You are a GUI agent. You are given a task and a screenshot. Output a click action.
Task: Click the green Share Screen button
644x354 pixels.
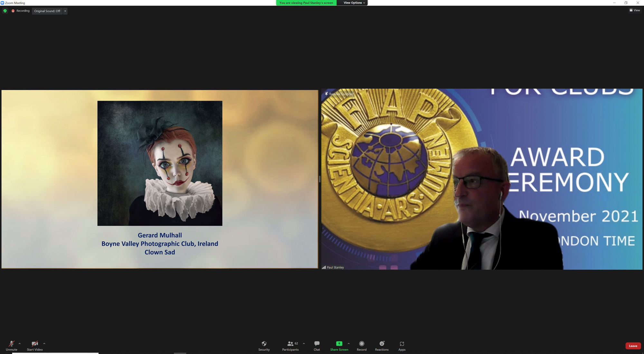tap(339, 346)
